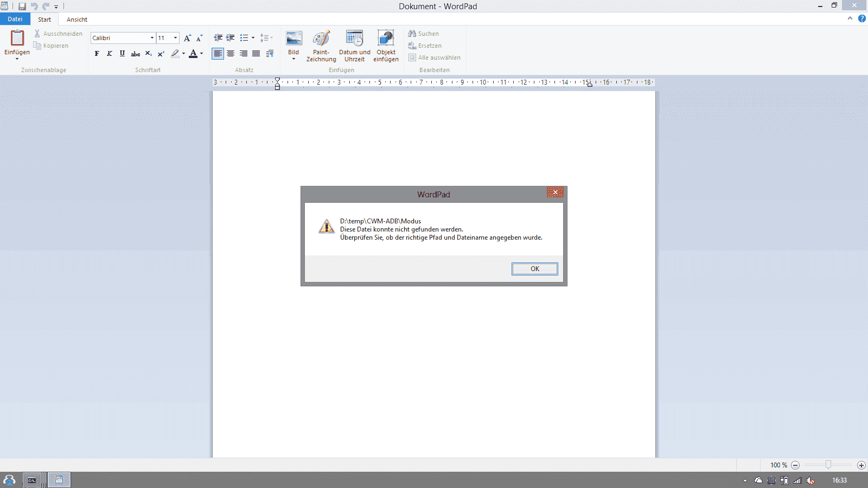Undo the last action
Screen dimensions: 868x488
click(x=34, y=7)
